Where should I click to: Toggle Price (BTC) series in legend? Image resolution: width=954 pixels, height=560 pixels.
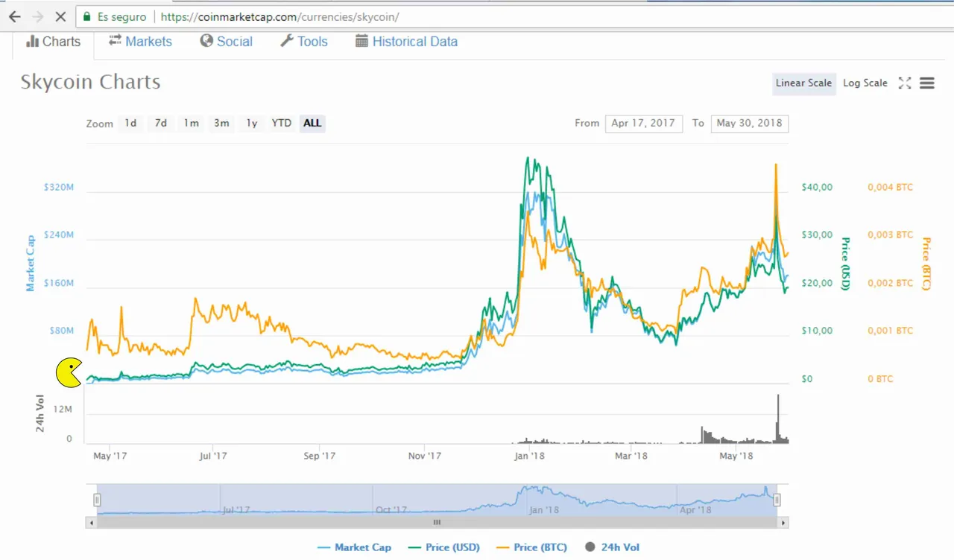click(531, 547)
